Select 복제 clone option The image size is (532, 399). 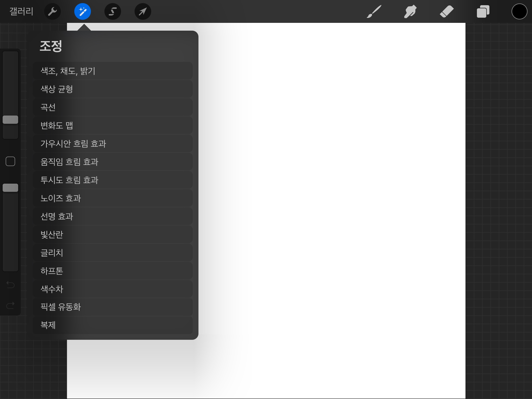coord(113,325)
